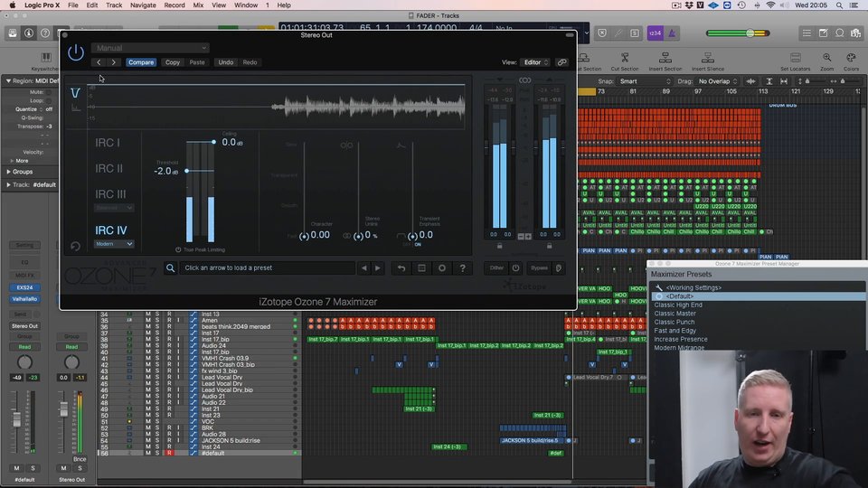This screenshot has width=868, height=488.
Task: Toggle Transient Emphasis ON switch
Action: 418,245
